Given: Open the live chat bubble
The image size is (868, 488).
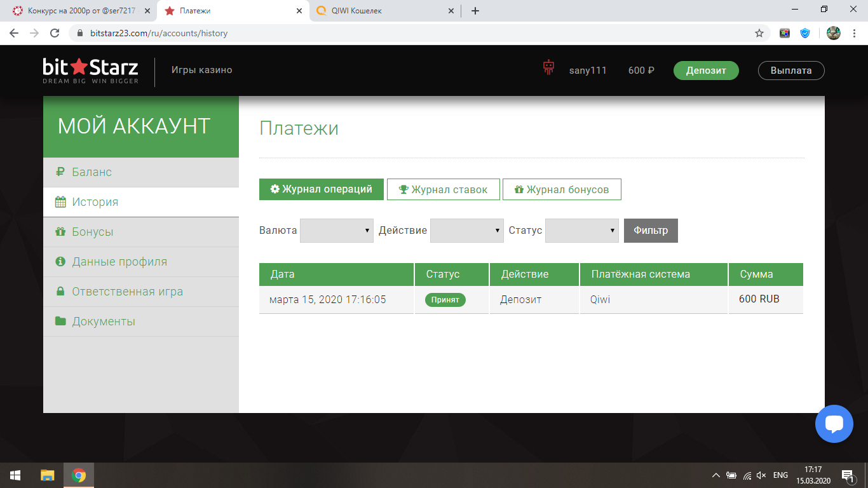Looking at the screenshot, I should click(834, 424).
